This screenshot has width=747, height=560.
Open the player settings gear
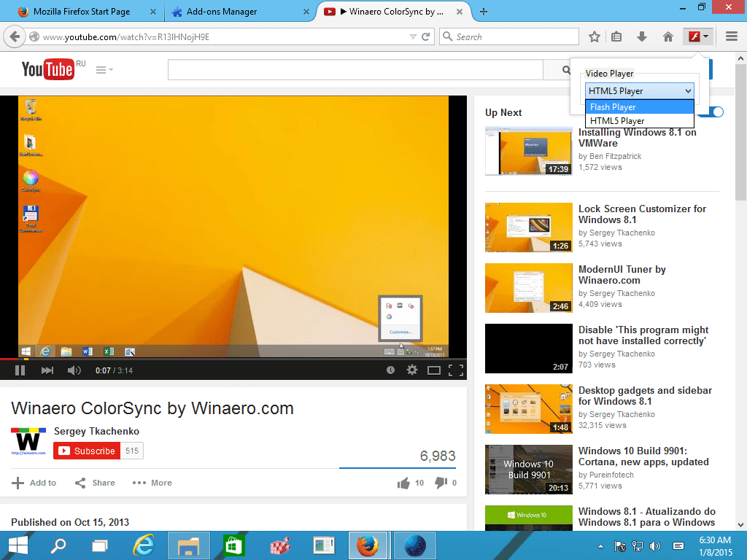(x=411, y=370)
